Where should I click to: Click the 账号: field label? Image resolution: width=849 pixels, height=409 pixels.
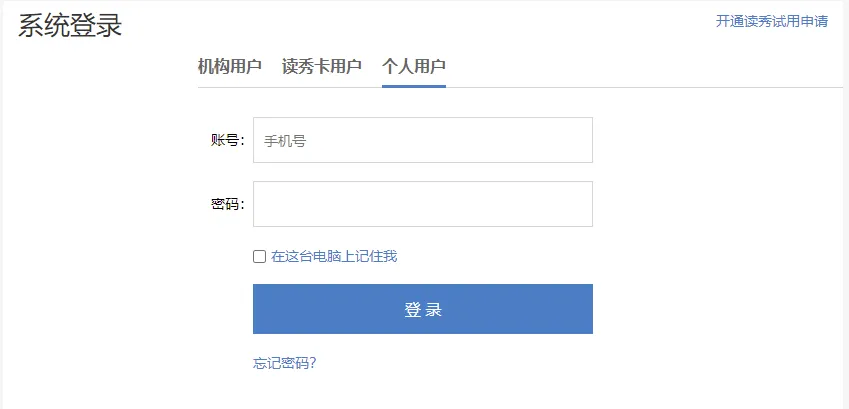tap(228, 140)
